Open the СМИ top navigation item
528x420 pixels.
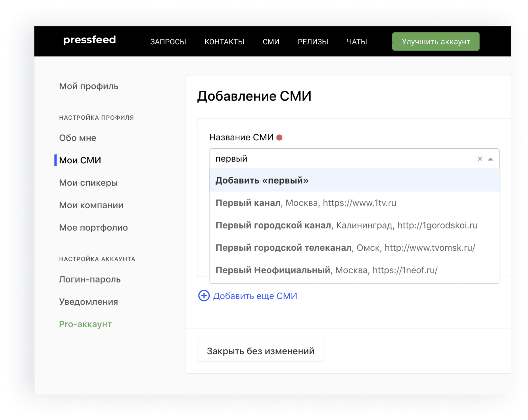[x=271, y=42]
